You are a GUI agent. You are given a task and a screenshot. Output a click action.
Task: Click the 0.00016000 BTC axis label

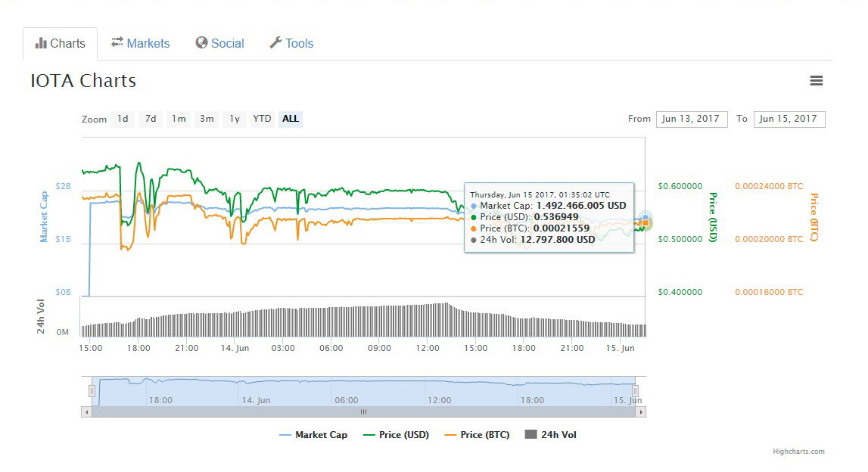769,292
